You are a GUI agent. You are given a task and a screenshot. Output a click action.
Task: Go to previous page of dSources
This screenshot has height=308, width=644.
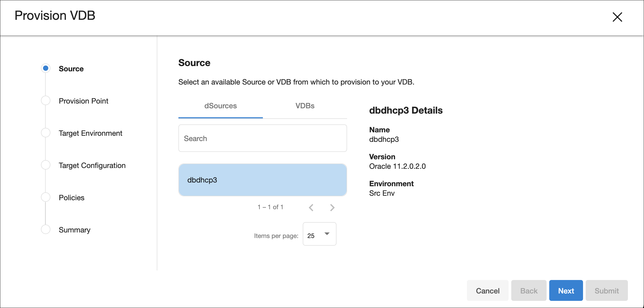311,208
